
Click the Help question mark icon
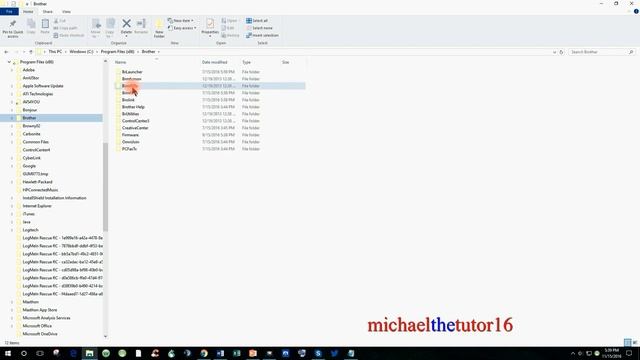(x=636, y=11)
